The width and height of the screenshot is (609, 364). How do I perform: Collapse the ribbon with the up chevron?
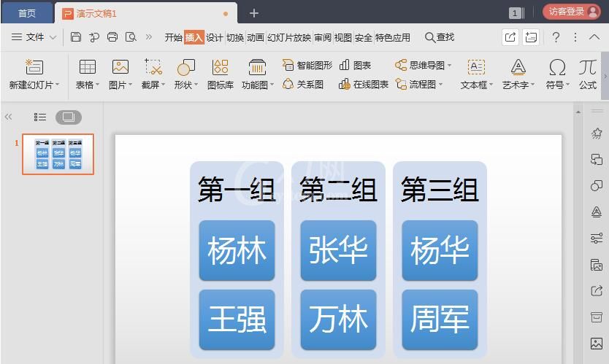(594, 37)
